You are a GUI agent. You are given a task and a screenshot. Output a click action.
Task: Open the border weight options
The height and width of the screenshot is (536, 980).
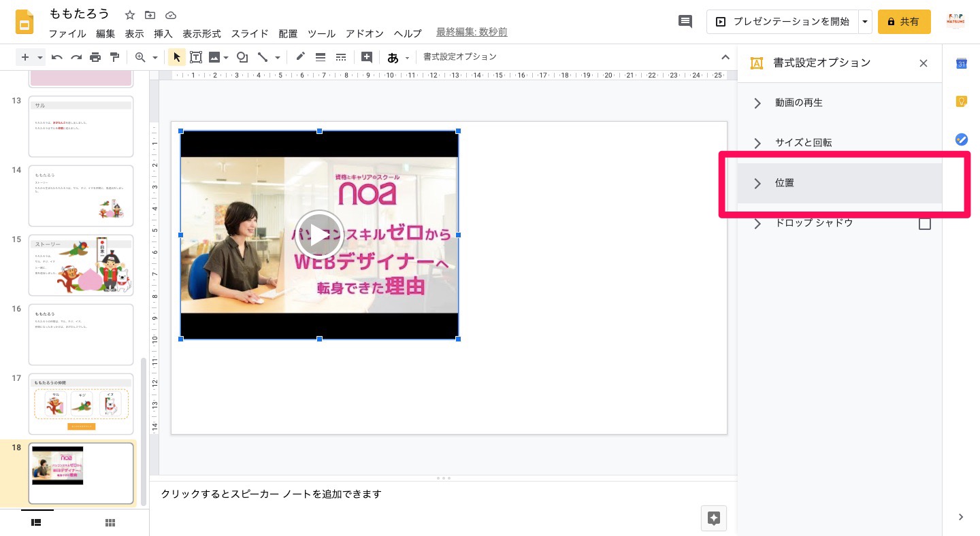321,57
